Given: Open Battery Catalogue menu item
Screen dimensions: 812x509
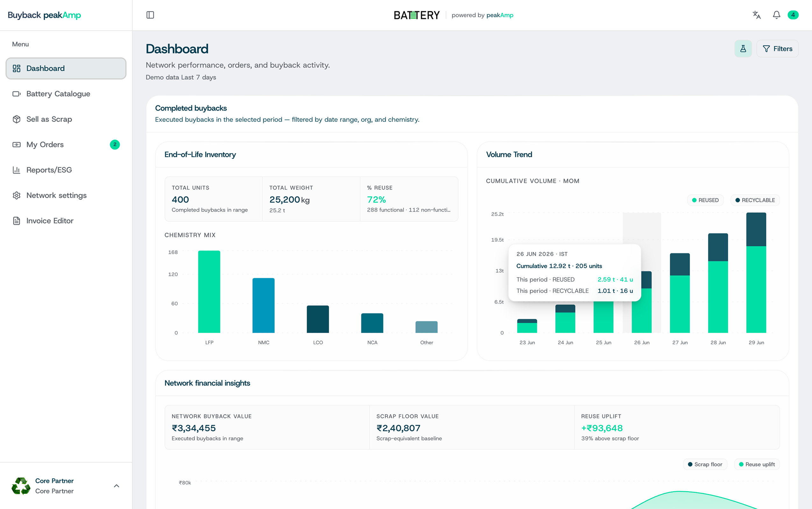Looking at the screenshot, I should coord(66,94).
